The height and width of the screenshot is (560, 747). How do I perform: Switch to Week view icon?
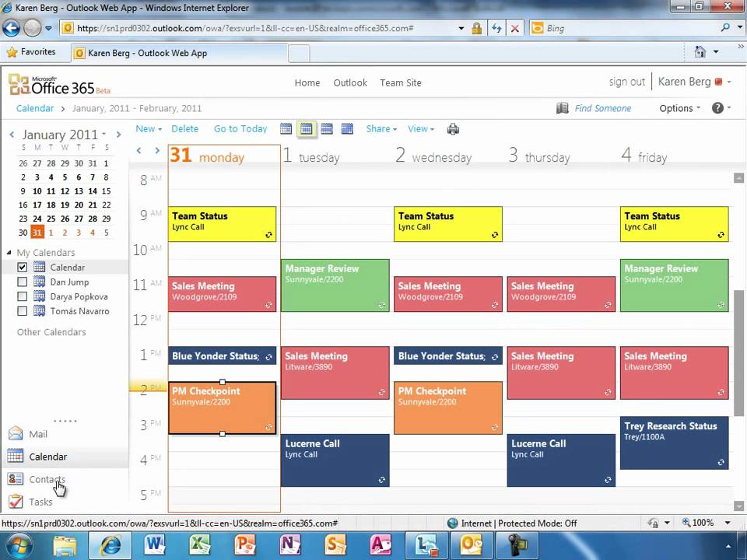[327, 129]
